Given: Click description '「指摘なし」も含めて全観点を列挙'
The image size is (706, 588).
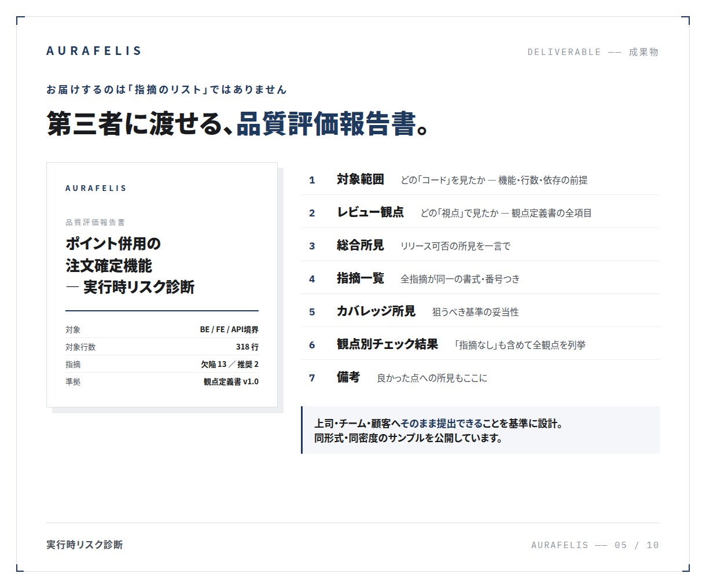Looking at the screenshot, I should click(x=520, y=346).
